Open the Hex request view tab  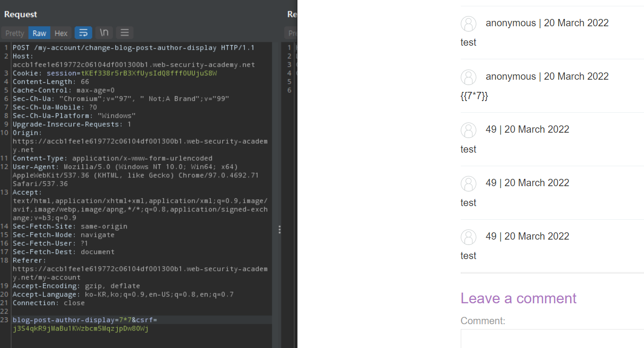tap(61, 33)
